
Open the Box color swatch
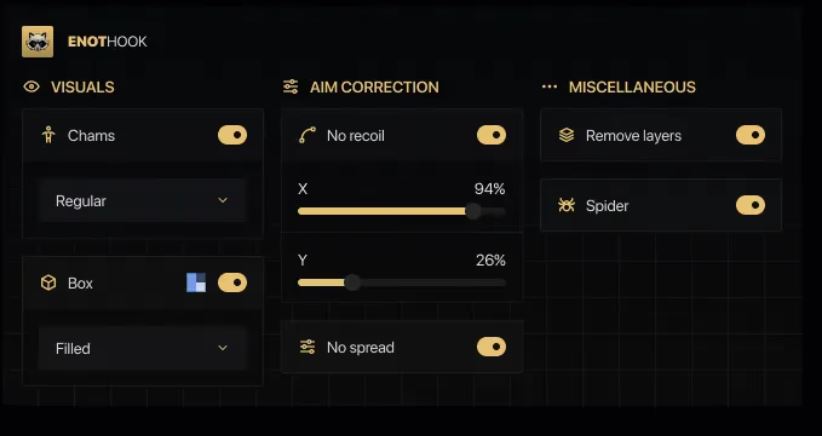(x=196, y=283)
